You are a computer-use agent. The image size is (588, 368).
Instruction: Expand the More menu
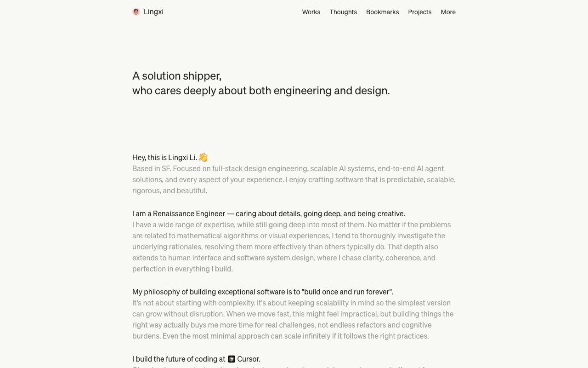pyautogui.click(x=448, y=12)
